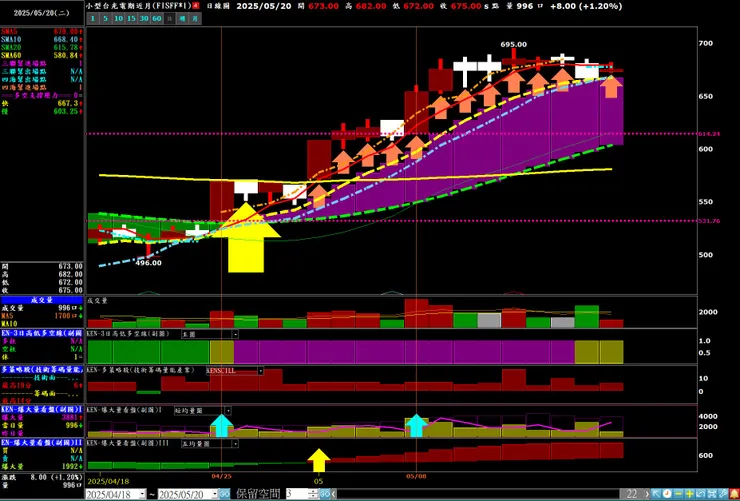
Task: Click the 531.76 horizontal level label
Action: coord(710,221)
